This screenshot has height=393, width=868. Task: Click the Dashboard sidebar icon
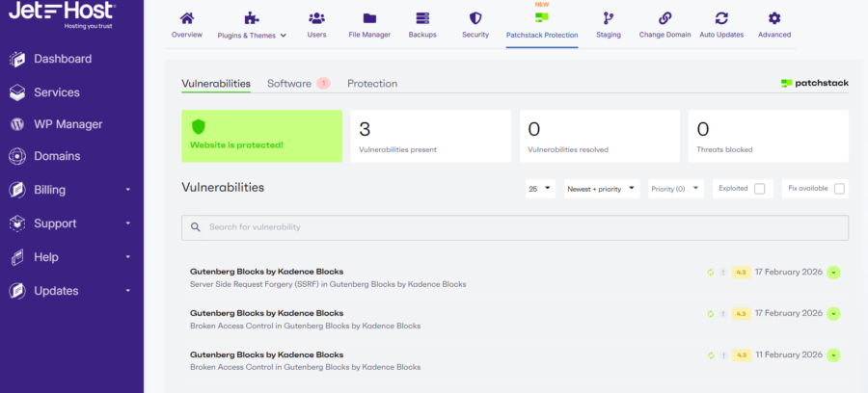point(17,60)
